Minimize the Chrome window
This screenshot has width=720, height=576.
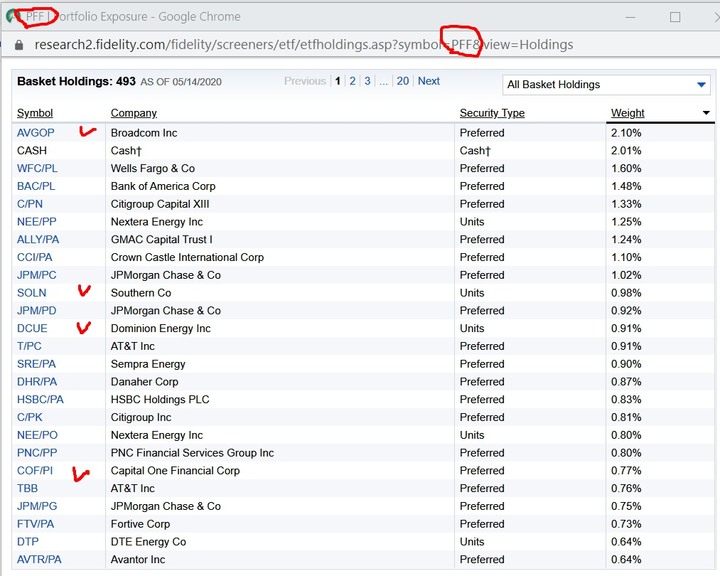coord(630,17)
